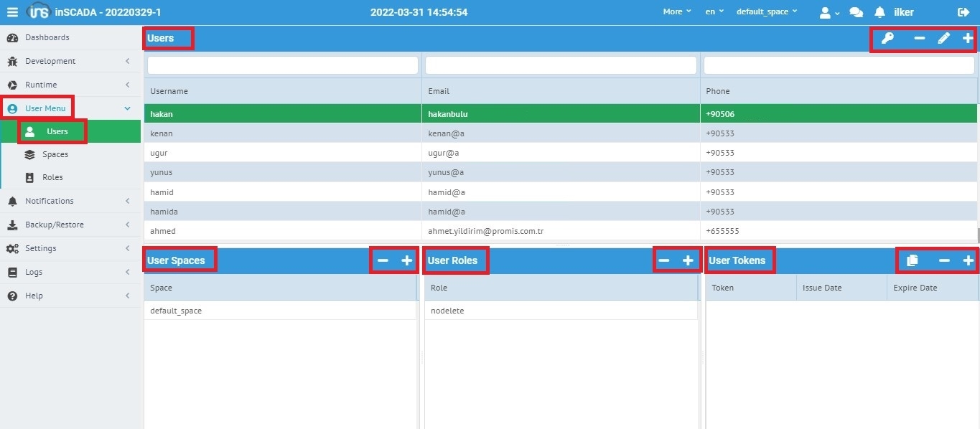This screenshot has width=980, height=429.
Task: Remove user space with minus icon
Action: point(383,260)
